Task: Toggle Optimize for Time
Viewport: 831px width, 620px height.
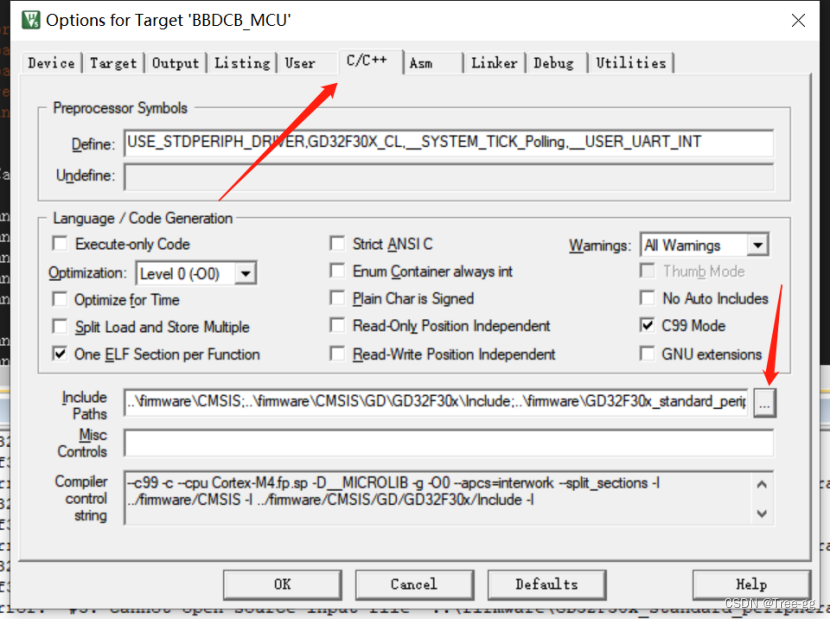Action: (x=60, y=299)
